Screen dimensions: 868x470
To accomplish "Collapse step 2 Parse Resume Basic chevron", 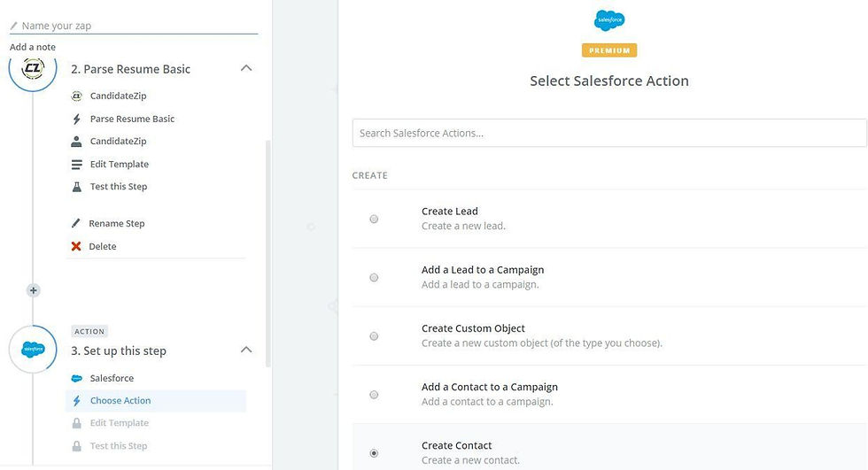I will (x=246, y=68).
